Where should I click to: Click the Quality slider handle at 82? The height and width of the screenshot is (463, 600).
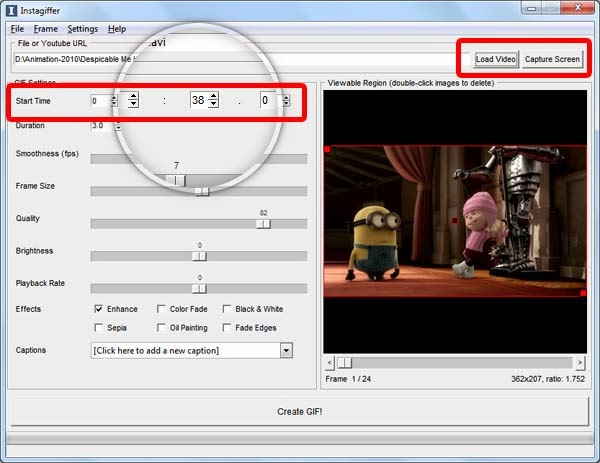(263, 224)
